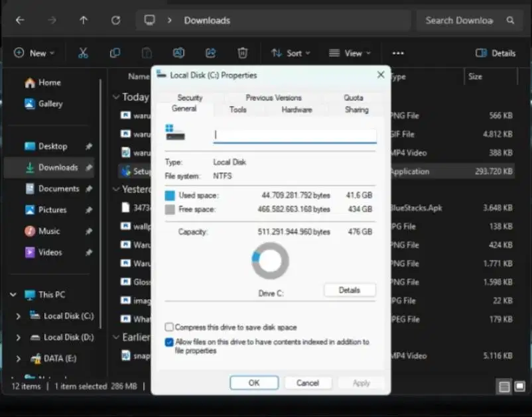Click the Copy icon in toolbar
Viewport: 532px width, 417px height.
pos(115,53)
